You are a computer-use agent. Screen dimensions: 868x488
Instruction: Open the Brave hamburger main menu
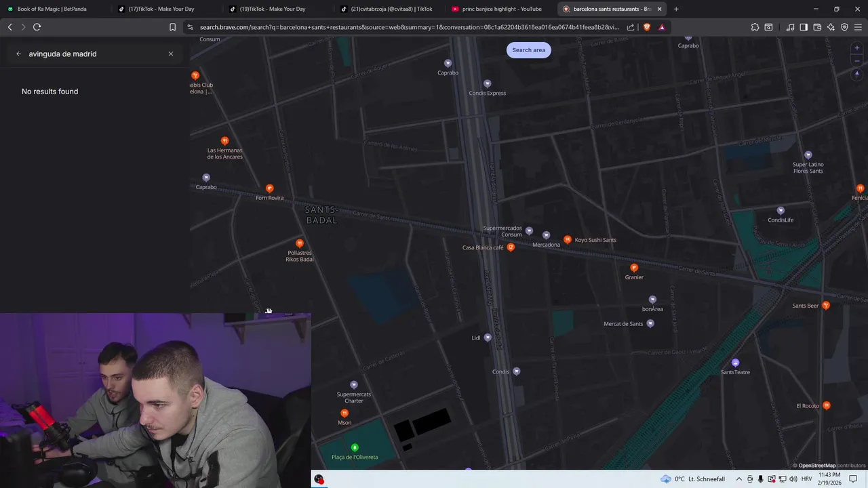point(858,27)
